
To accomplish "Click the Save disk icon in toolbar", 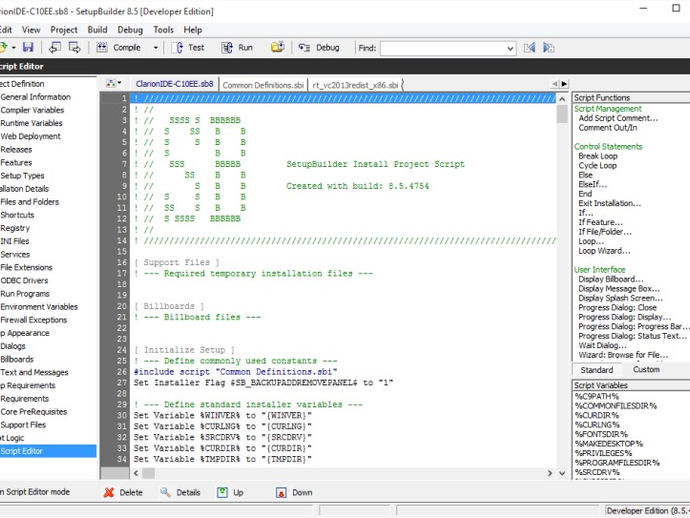I will click(28, 47).
